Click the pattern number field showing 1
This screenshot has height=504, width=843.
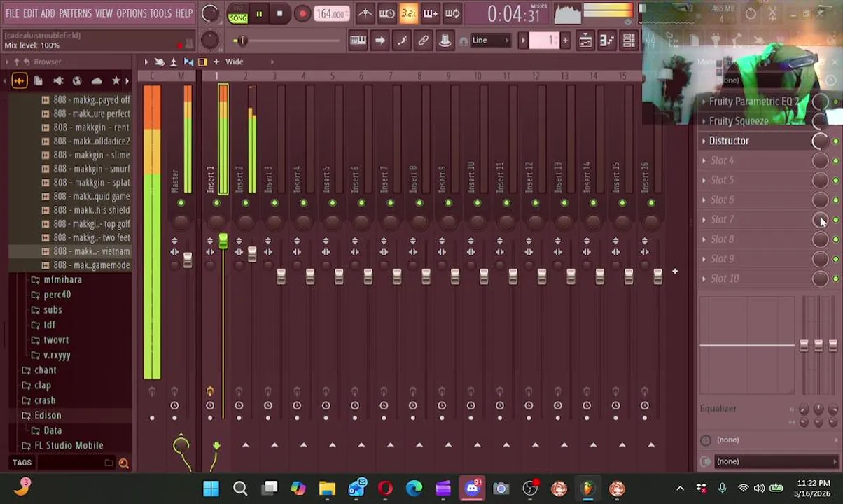tap(545, 41)
